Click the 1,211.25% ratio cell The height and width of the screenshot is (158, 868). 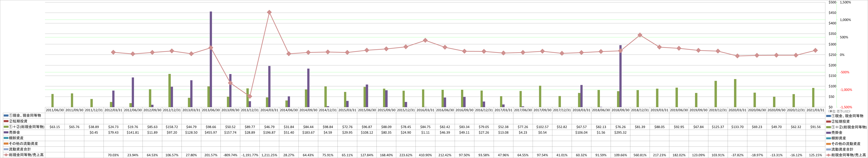click(x=269, y=155)
